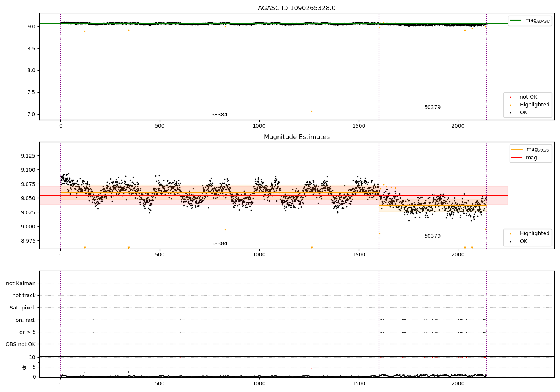Click 'OK' in the Magnitude Estimates legend
560x392 pixels.
523,242
